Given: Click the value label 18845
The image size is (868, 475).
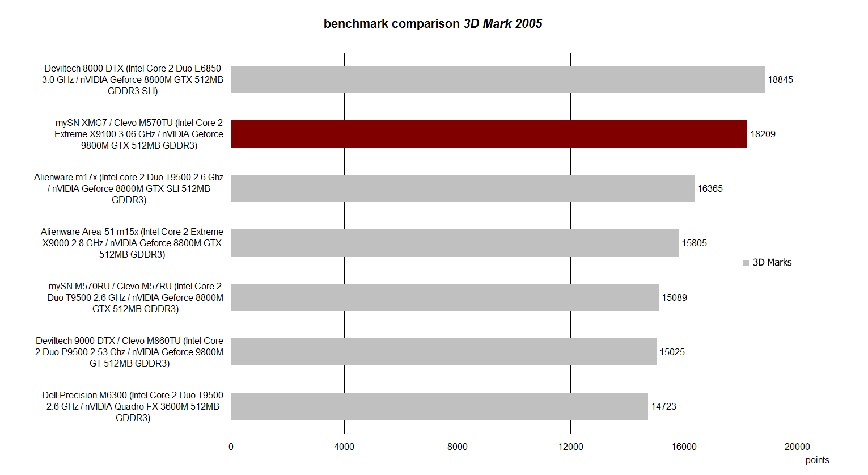Looking at the screenshot, I should pyautogui.click(x=780, y=79).
